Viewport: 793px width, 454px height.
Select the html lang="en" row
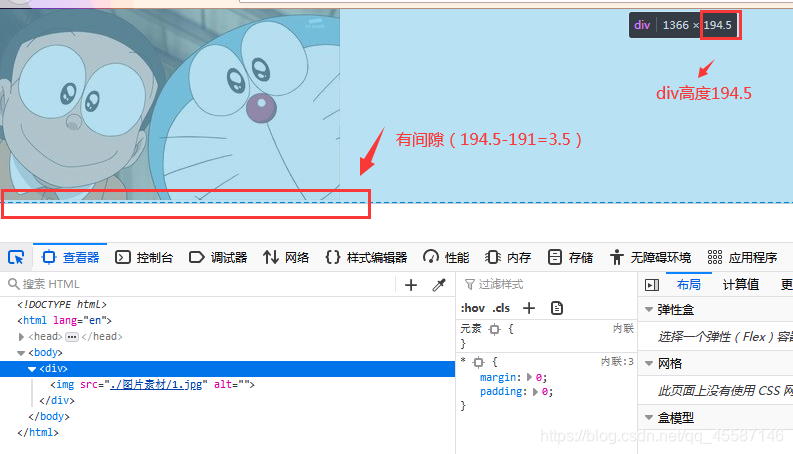[x=228, y=321]
